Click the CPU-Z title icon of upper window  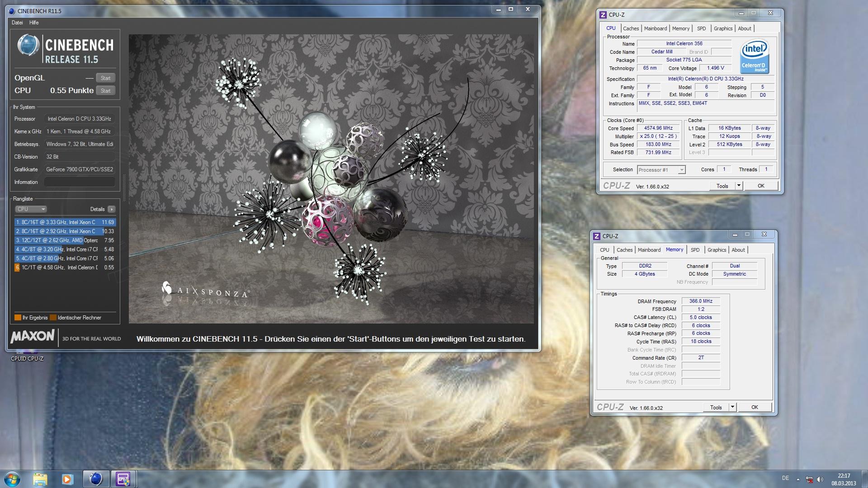(x=603, y=15)
